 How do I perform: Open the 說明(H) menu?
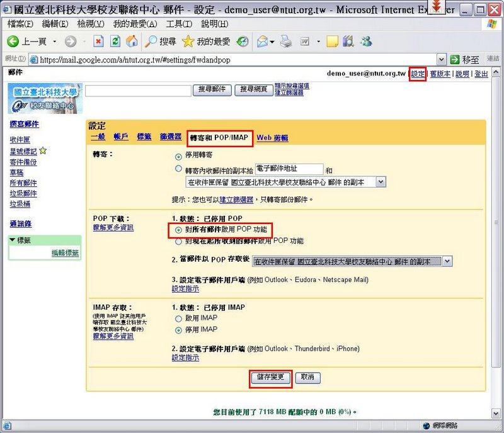pyautogui.click(x=215, y=24)
